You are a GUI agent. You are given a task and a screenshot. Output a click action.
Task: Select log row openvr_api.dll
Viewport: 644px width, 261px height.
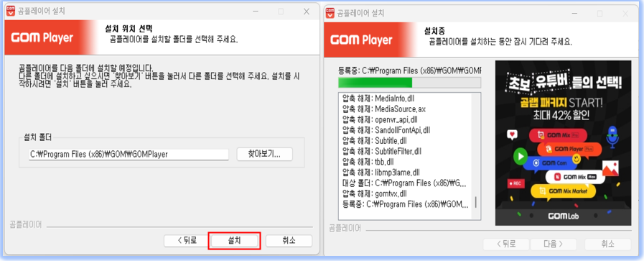(x=381, y=119)
